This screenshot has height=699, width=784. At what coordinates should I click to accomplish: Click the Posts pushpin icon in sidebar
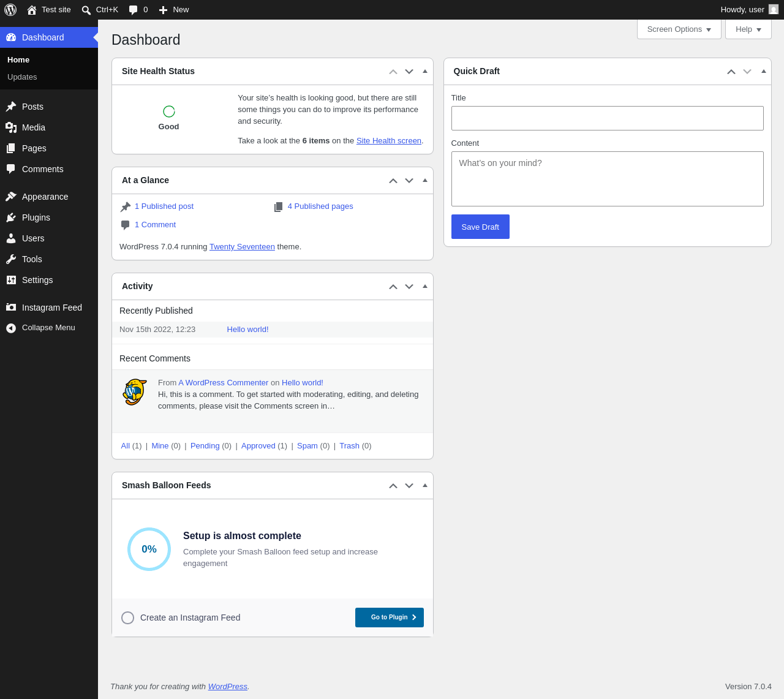tap(11, 107)
